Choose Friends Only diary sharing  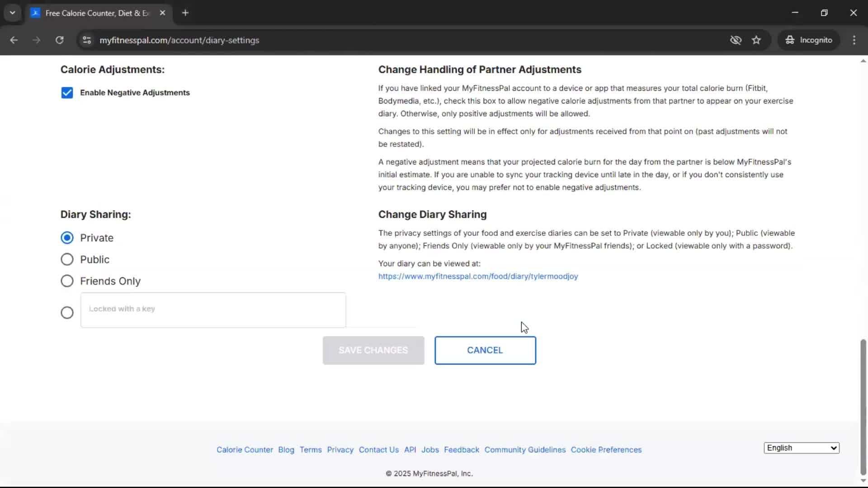coord(67,281)
